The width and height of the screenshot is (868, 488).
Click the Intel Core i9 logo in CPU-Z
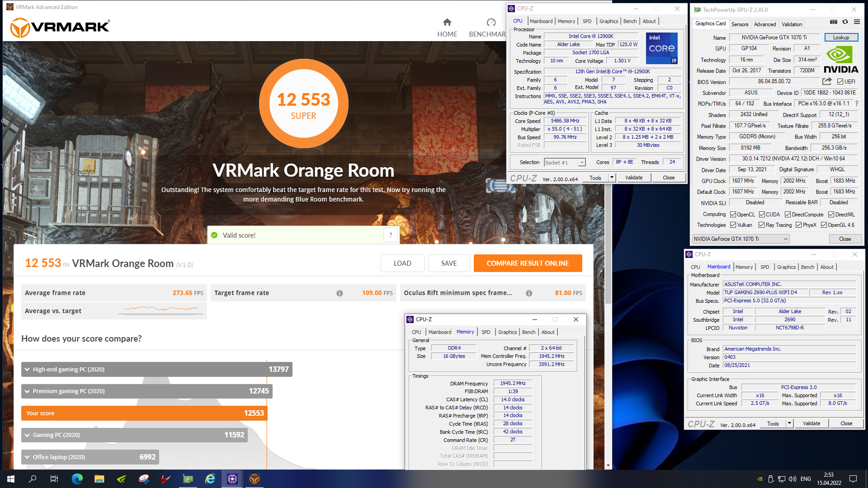(662, 48)
